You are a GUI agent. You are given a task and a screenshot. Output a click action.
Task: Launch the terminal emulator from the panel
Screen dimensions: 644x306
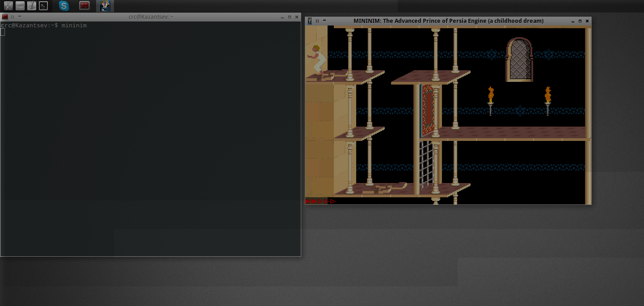coord(43,6)
